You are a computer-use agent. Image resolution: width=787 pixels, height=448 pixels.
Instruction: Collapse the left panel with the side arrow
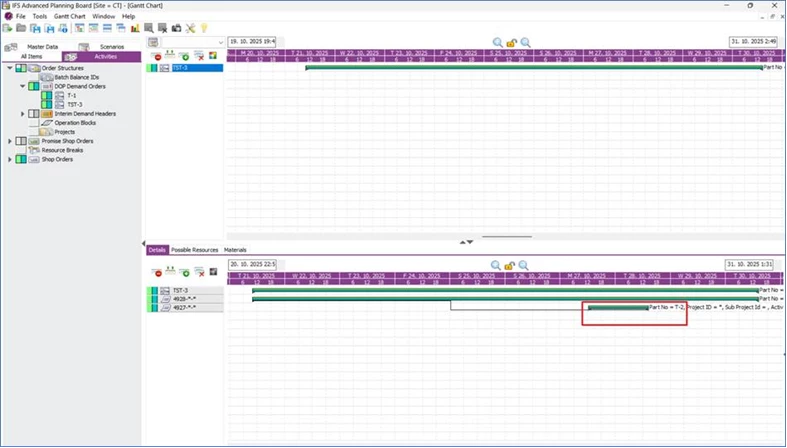pos(144,243)
